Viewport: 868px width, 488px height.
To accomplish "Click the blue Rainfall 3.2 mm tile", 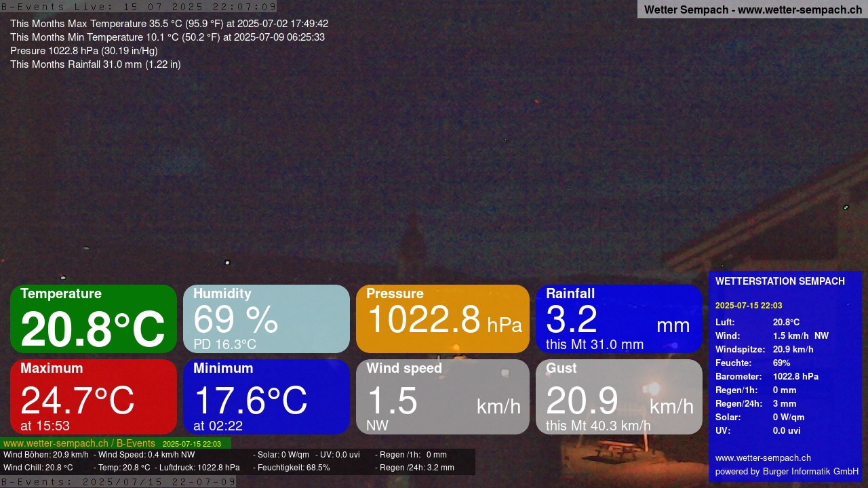I will pyautogui.click(x=619, y=319).
